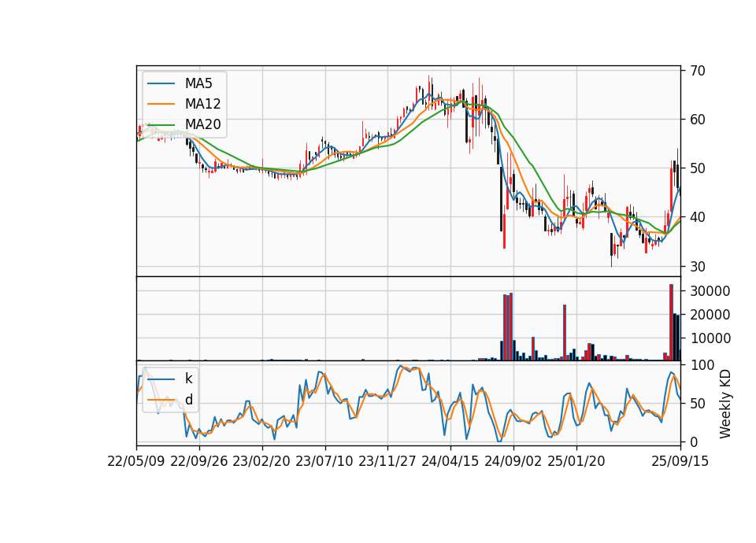Click the k legend label in KD panel
This screenshot has height=543, width=756.
click(x=188, y=379)
